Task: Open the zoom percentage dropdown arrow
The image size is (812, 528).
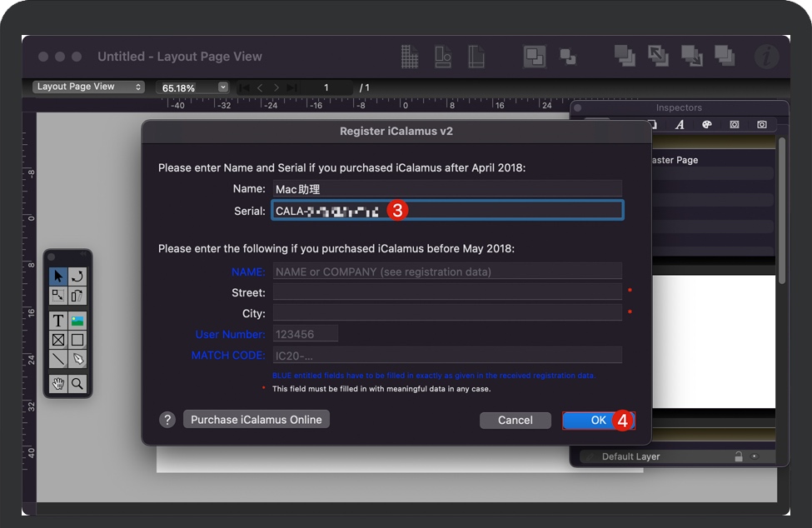Action: point(223,87)
